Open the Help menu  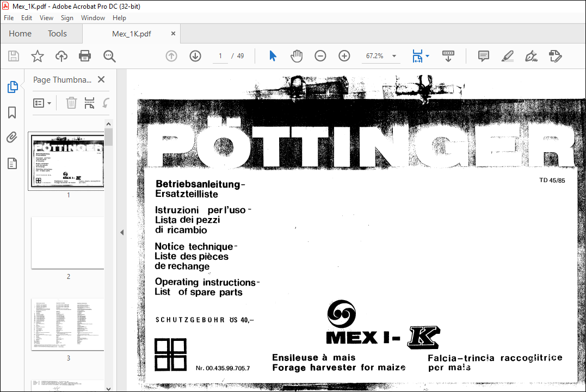[119, 18]
